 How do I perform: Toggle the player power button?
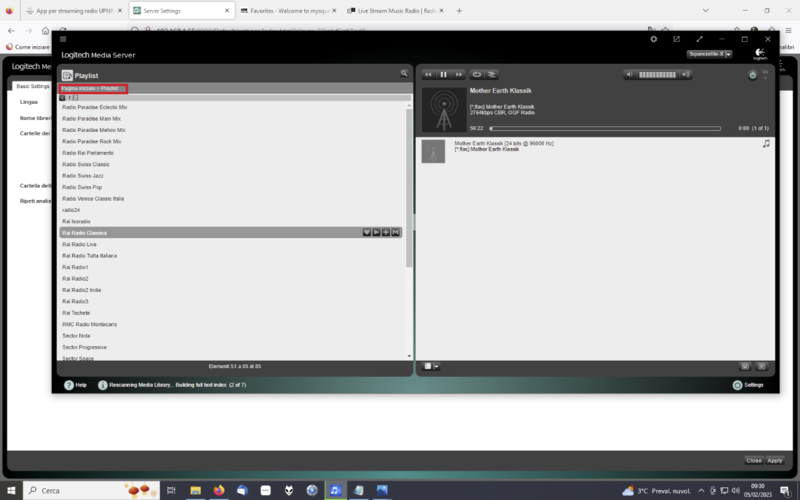coord(753,75)
